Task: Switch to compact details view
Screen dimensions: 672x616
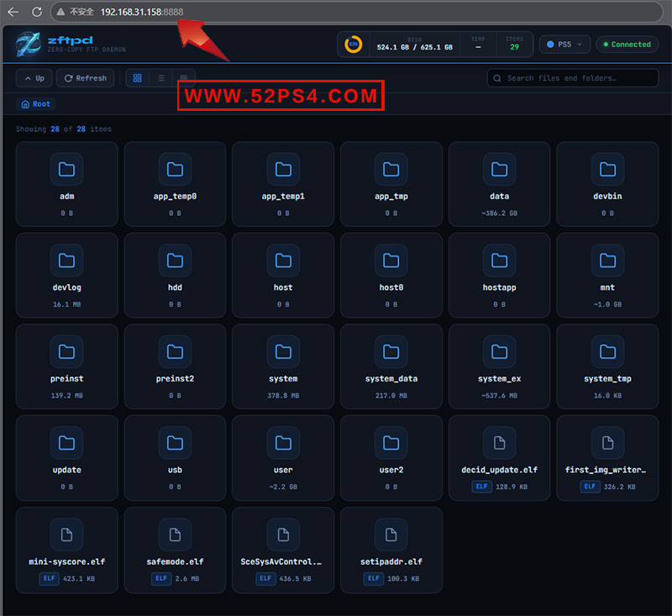Action: point(184,78)
